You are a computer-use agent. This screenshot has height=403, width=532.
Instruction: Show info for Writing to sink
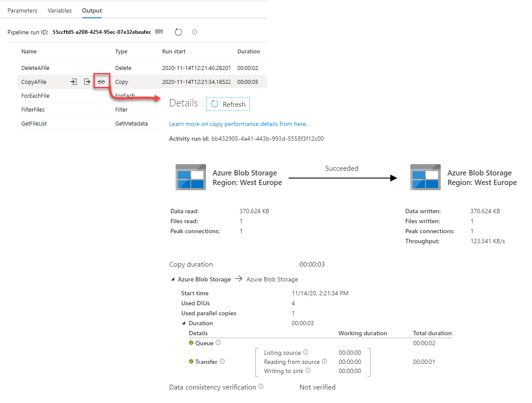coord(308,370)
